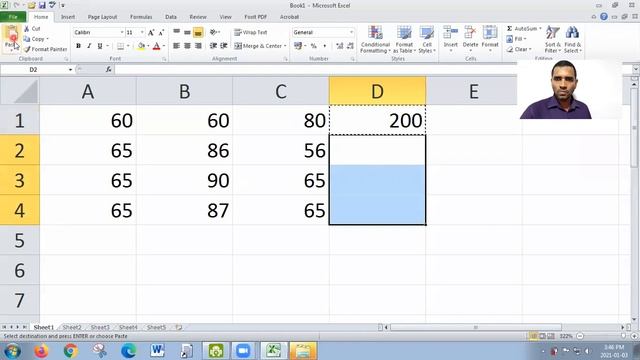Viewport: 640px width, 360px height.
Task: Click the Windows Start button
Action: point(12,351)
